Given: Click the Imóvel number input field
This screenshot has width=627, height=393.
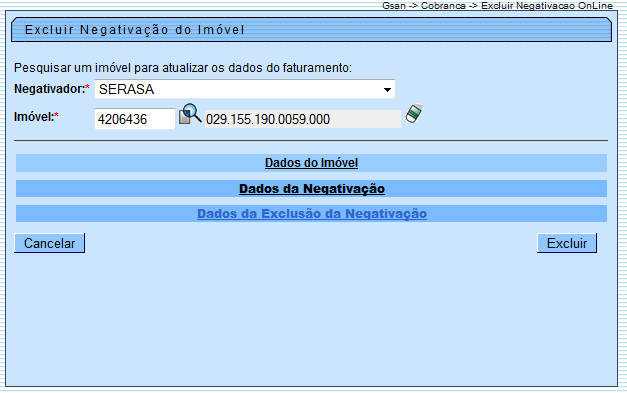Looking at the screenshot, I should [135, 119].
